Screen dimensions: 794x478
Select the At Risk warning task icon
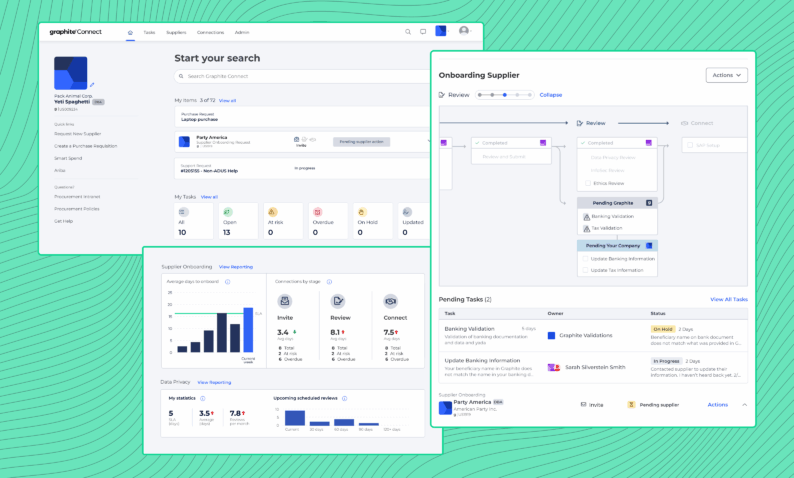click(x=274, y=212)
